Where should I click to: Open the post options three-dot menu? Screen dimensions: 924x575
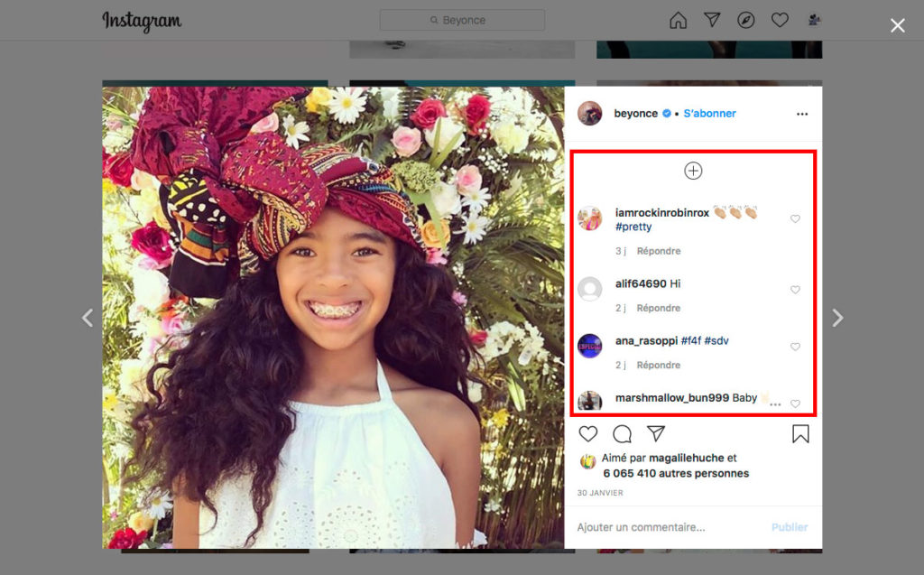coord(802,114)
